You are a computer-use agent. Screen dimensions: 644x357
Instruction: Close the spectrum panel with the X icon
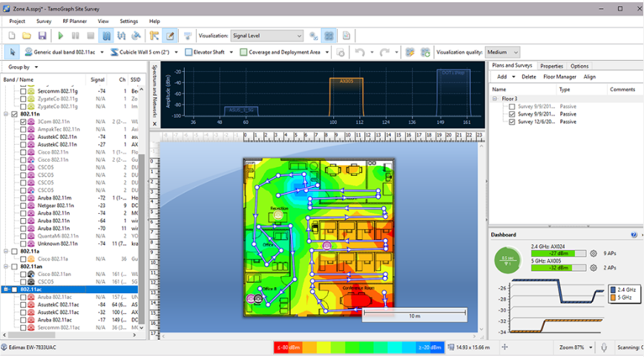[154, 123]
